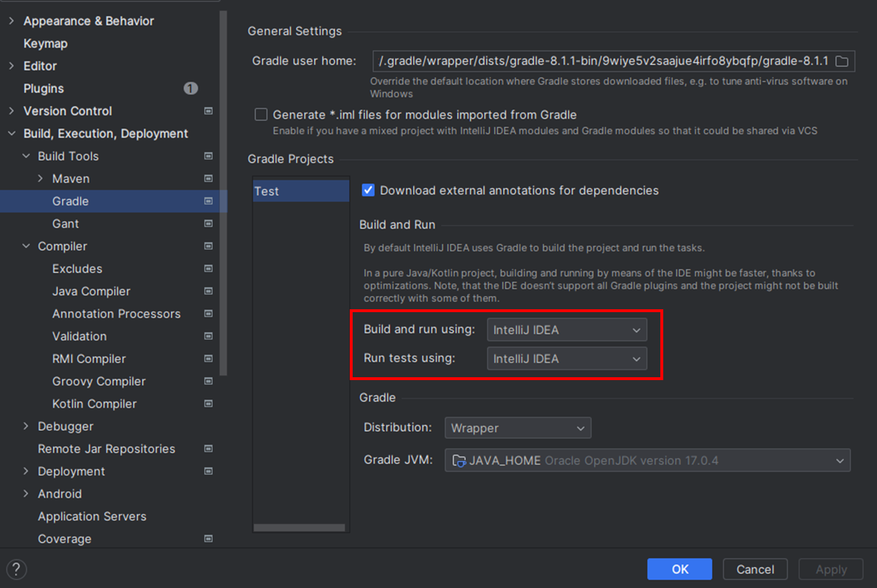Screen dimensions: 877x588
Task: Open the Keymap settings page
Action: tap(46, 43)
